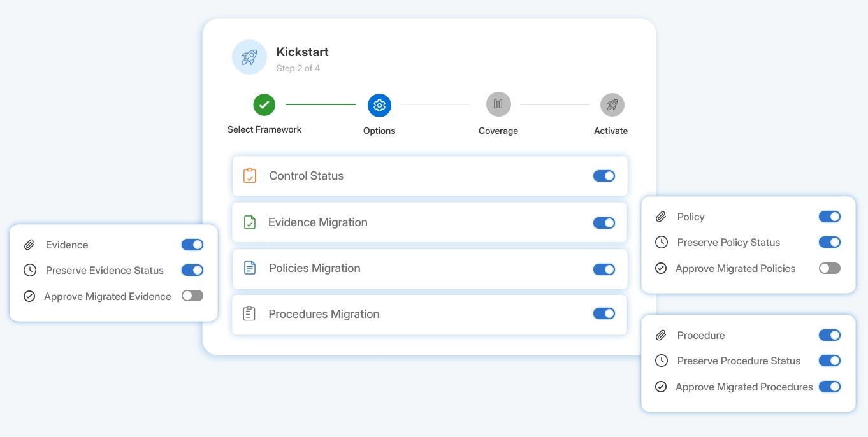Viewport: 868px width, 437px height.
Task: Click the Activate rocket step icon
Action: [x=612, y=105]
